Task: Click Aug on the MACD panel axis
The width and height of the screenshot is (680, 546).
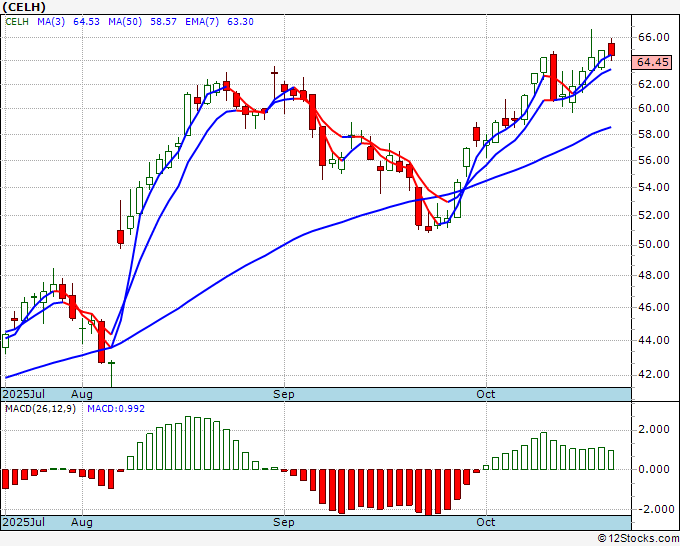Action: [82, 522]
